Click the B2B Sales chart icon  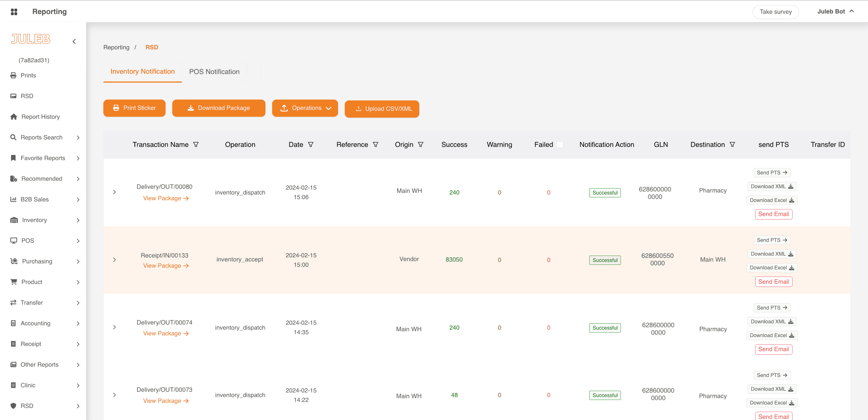point(13,199)
